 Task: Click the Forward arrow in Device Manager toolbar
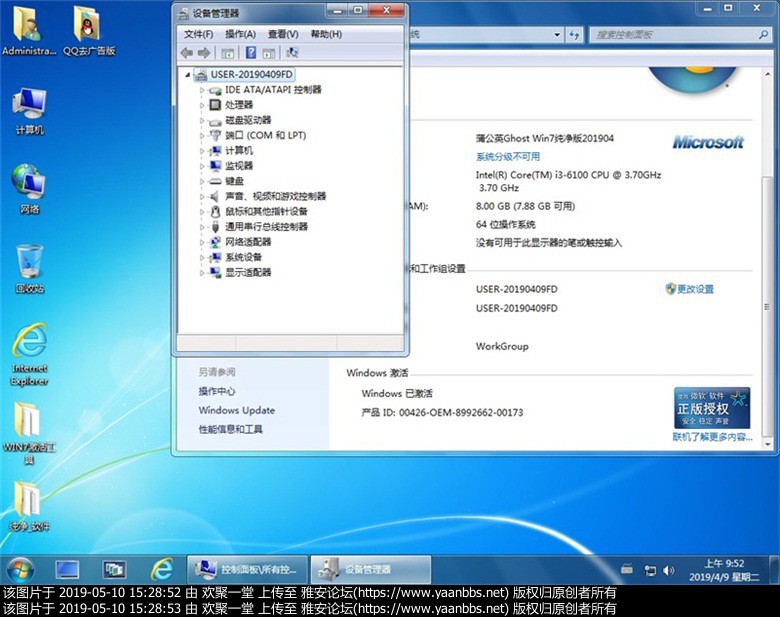click(x=203, y=53)
